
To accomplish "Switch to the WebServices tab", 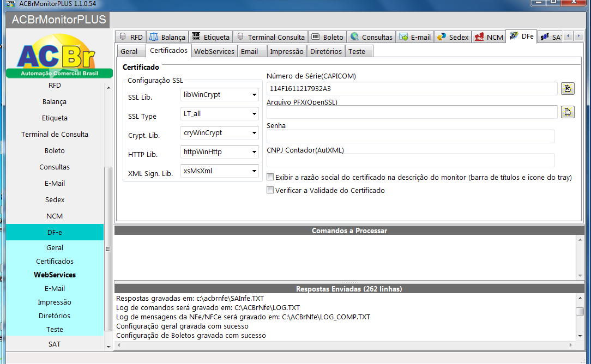I will (x=214, y=51).
